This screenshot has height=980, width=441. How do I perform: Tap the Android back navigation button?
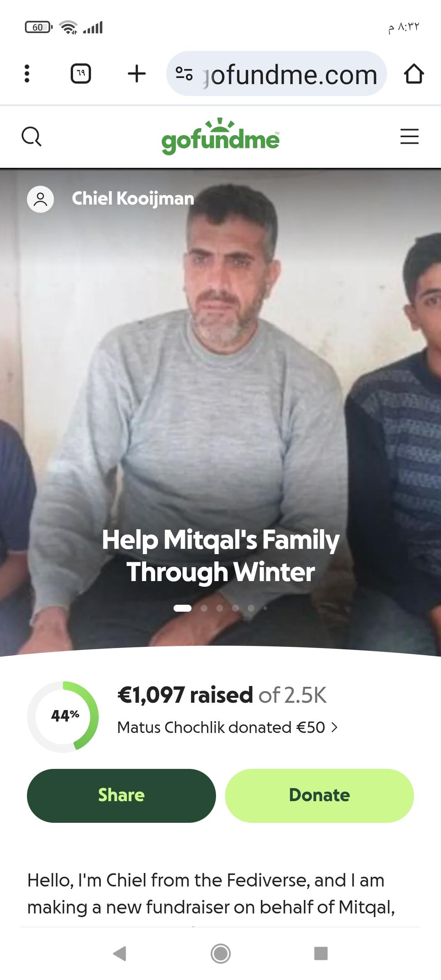pos(120,953)
